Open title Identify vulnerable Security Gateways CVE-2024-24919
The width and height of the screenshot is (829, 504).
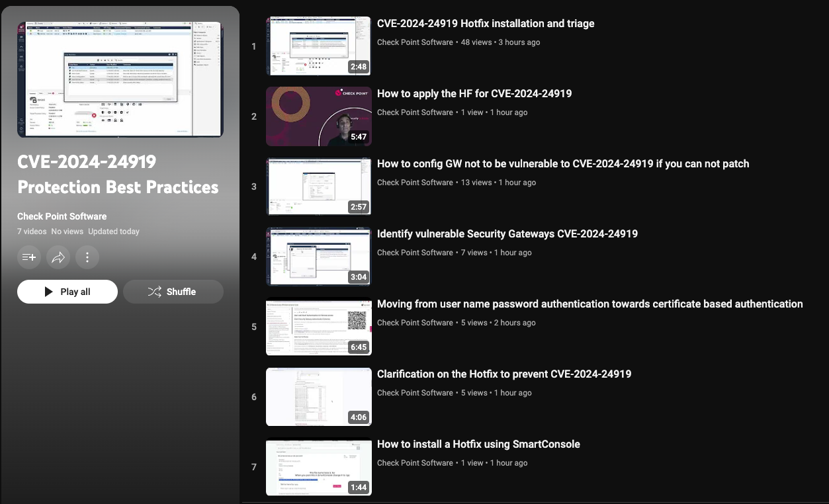(507, 234)
